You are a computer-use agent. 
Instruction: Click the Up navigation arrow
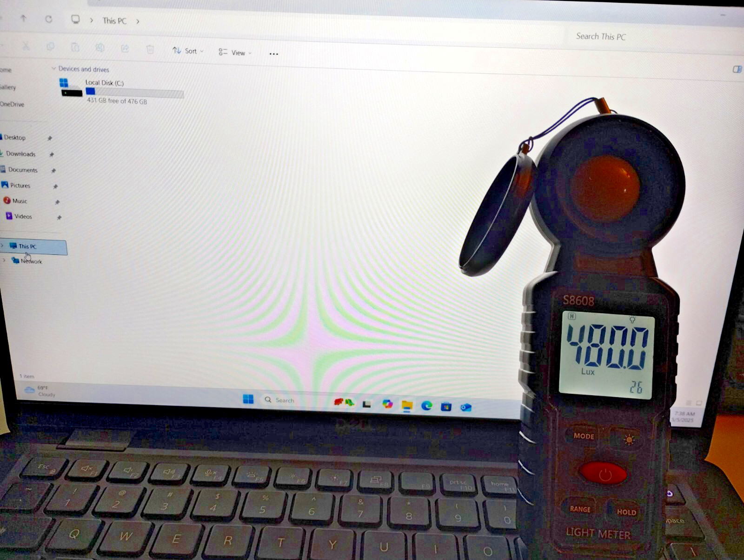(x=23, y=18)
